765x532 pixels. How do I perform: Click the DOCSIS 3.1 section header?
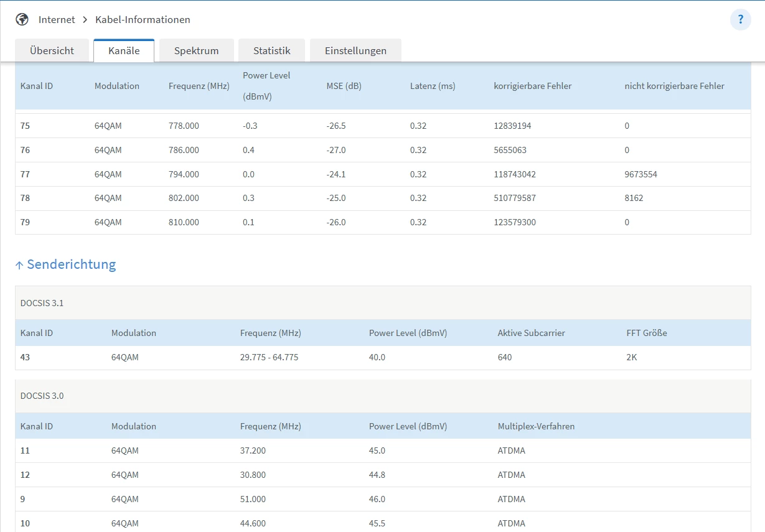click(x=42, y=303)
